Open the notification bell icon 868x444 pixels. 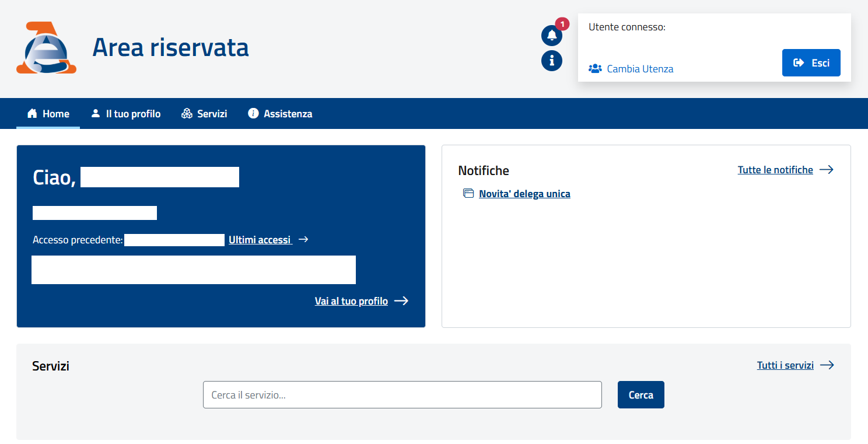pos(551,36)
